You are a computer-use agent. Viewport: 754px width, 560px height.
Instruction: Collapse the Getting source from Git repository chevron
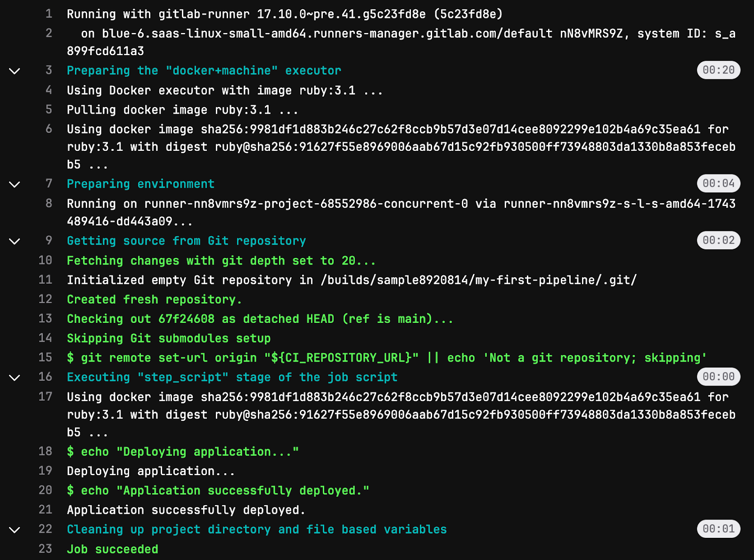click(15, 241)
